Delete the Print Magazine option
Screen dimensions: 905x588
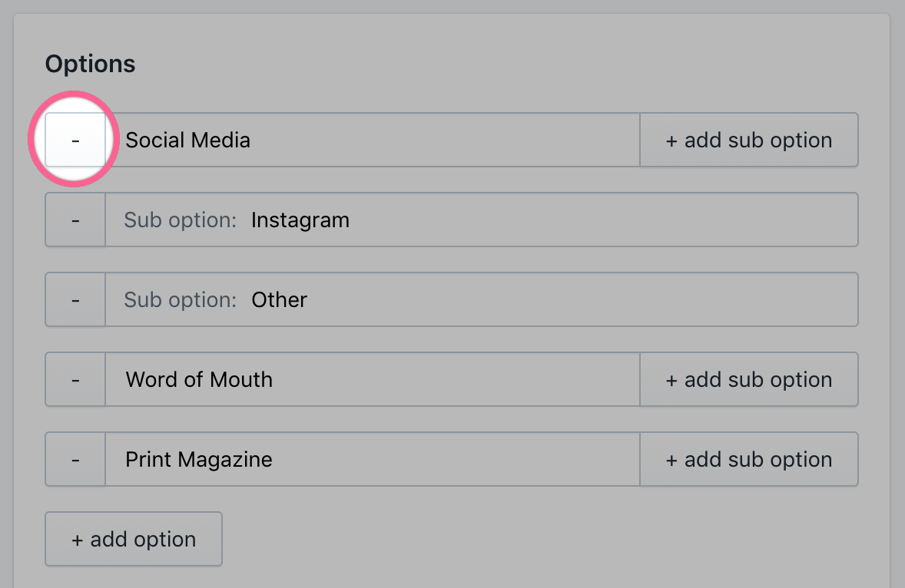coord(75,459)
